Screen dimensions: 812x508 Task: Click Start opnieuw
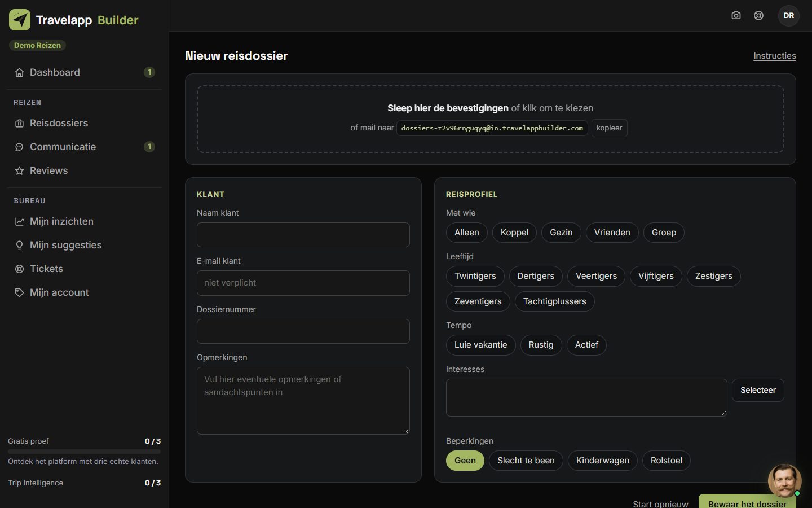click(x=660, y=504)
